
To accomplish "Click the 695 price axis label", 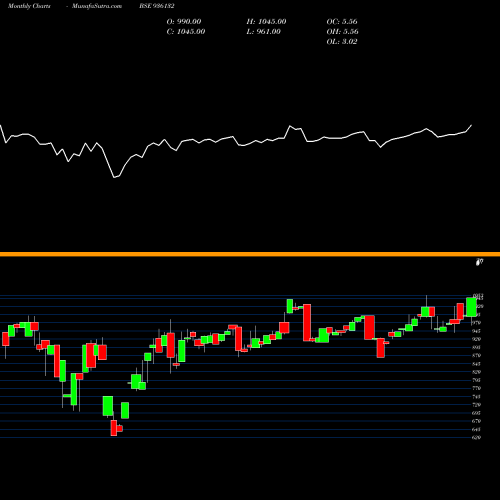I will (x=477, y=413).
